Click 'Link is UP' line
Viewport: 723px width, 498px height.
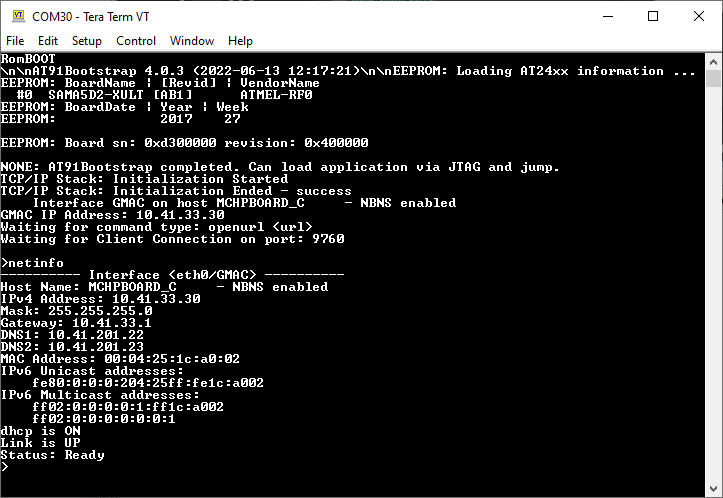(x=41, y=443)
